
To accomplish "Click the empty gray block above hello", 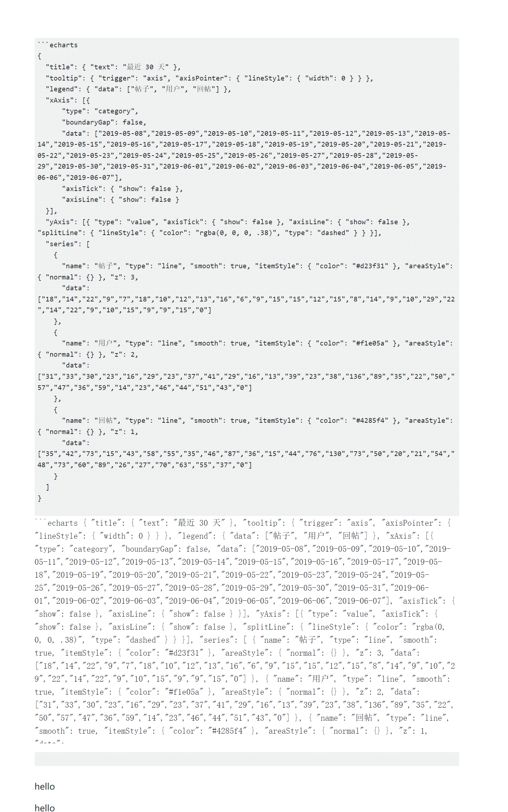I will tap(247, 759).
